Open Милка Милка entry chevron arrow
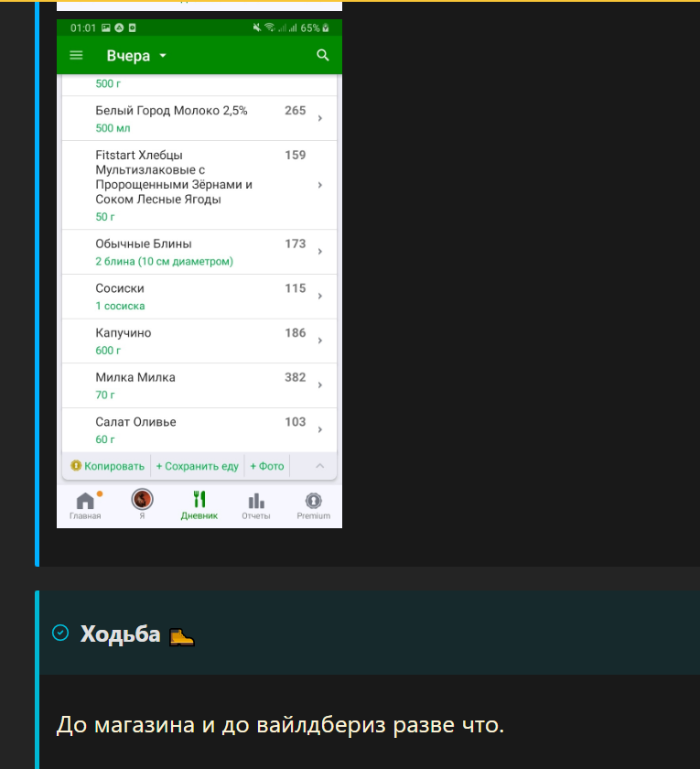This screenshot has height=769, width=700. (x=319, y=385)
